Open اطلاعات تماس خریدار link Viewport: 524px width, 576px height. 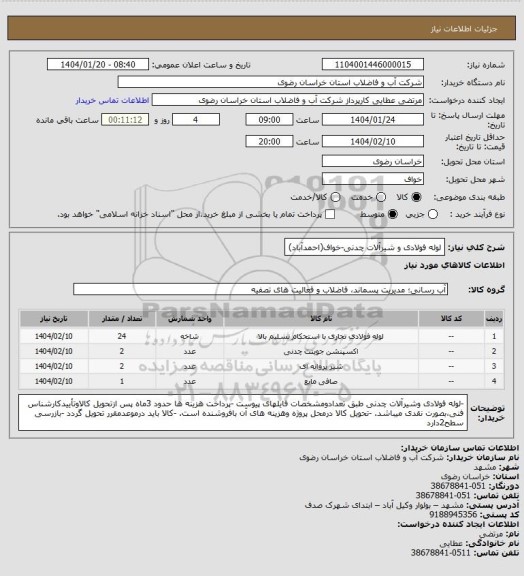tap(112, 100)
